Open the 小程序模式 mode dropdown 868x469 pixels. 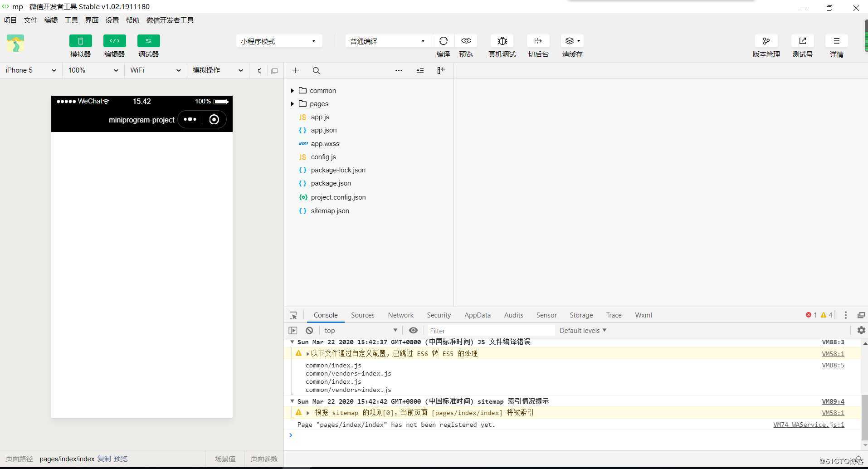[279, 41]
